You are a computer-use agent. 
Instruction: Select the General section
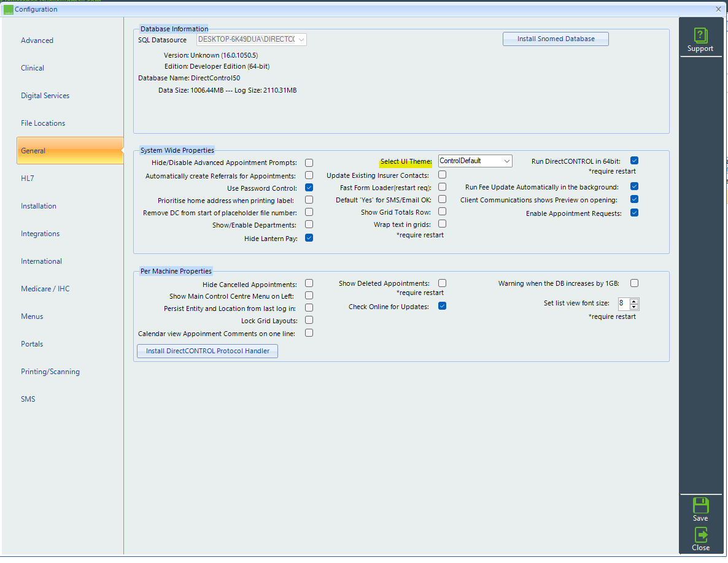70,150
